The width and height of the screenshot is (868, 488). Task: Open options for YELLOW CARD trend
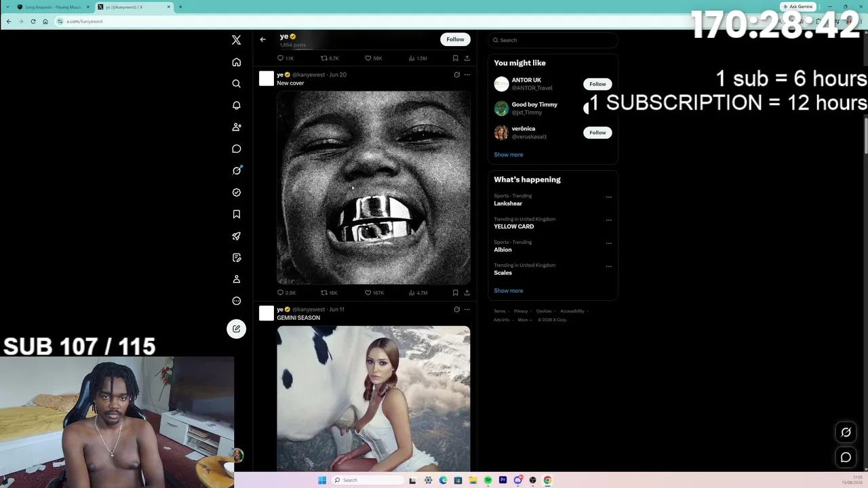(x=608, y=220)
